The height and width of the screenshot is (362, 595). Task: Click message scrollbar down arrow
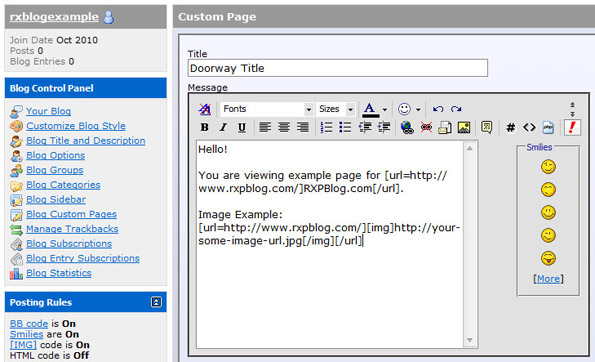tap(470, 340)
